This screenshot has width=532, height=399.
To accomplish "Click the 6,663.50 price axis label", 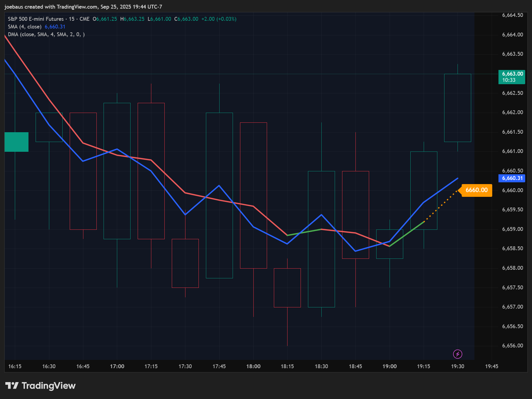I will click(512, 54).
